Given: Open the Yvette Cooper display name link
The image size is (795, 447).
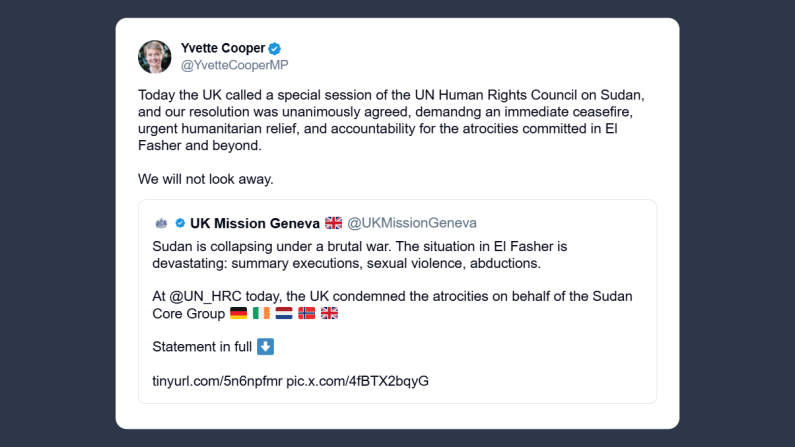Looking at the screenshot, I should click(222, 48).
